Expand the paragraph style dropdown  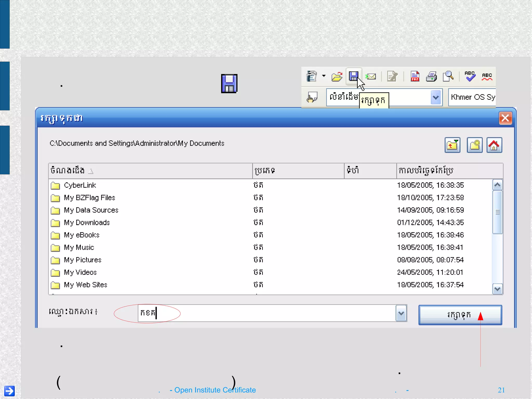pos(436,97)
